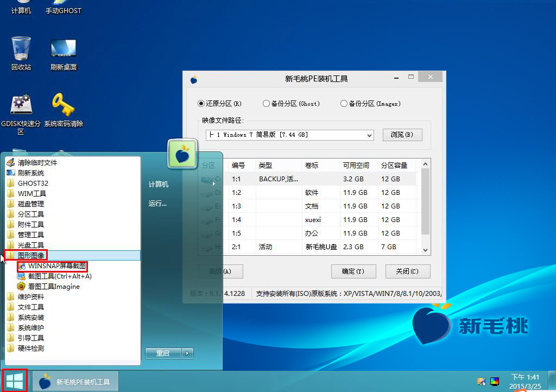556x392 pixels.
Task: Click the 关闭(C) button
Action: 407,271
